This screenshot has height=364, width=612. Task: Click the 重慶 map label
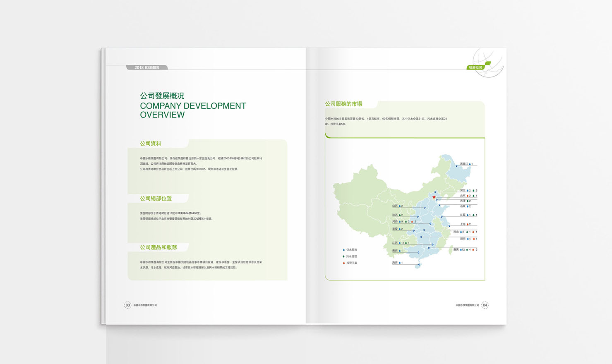(395, 229)
